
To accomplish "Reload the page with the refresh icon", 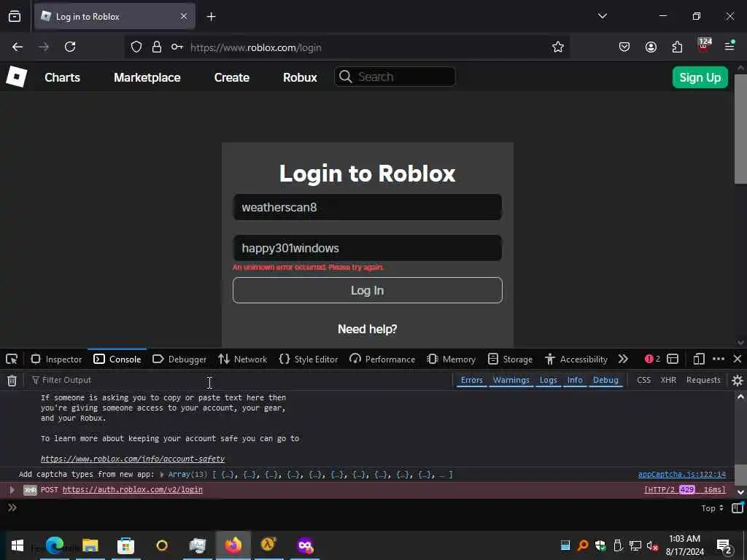I will click(x=70, y=47).
